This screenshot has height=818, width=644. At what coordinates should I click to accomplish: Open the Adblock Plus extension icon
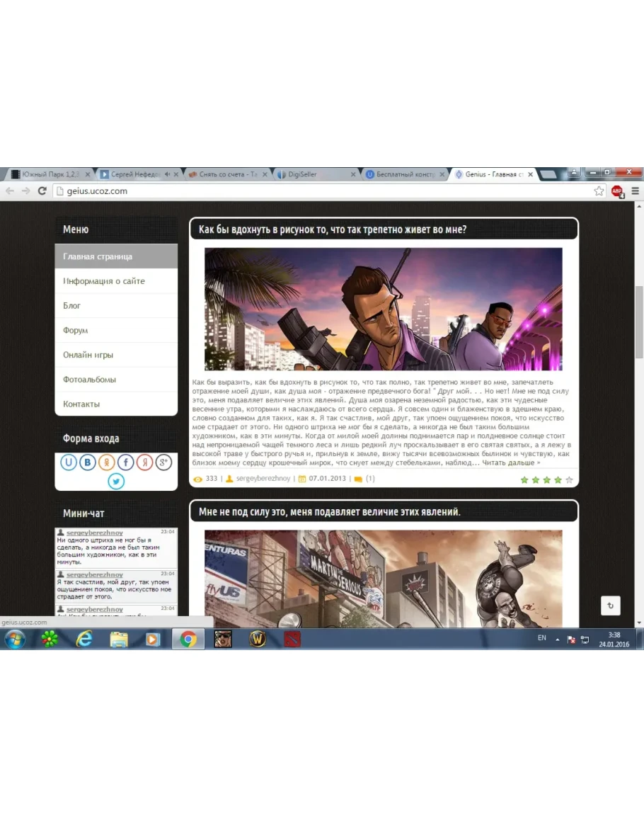coord(617,191)
